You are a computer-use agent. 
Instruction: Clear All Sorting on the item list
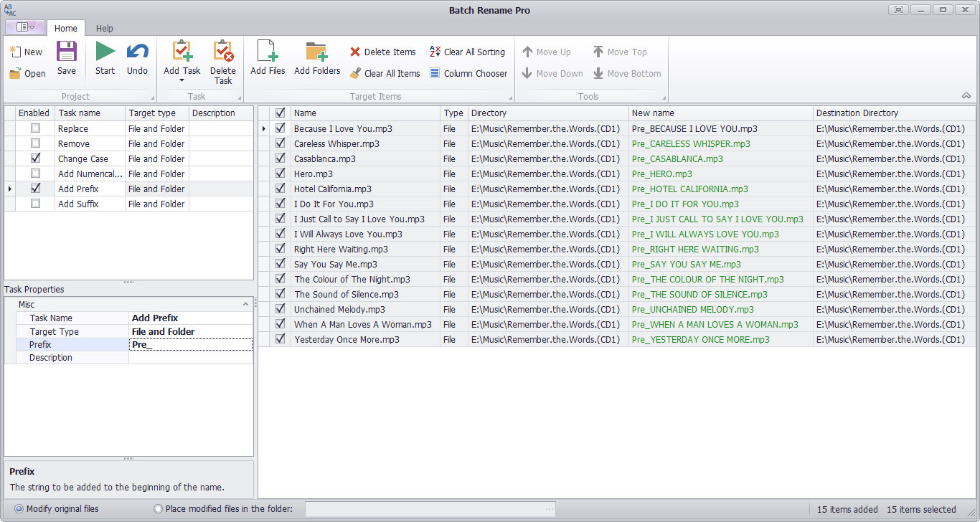point(467,52)
